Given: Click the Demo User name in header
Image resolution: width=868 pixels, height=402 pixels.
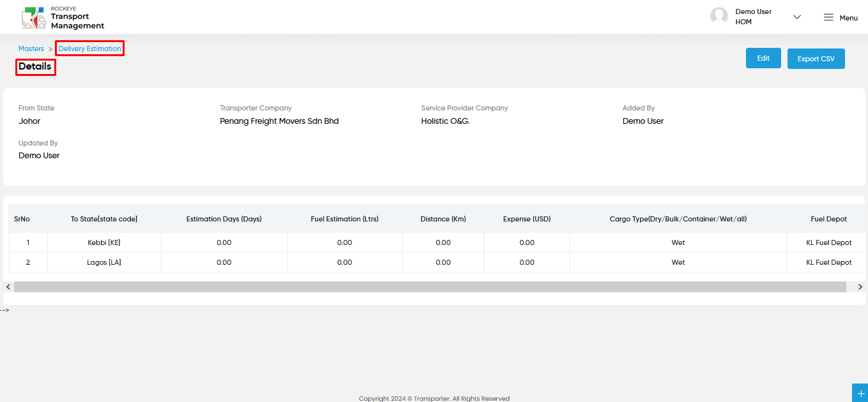Looking at the screenshot, I should [754, 11].
